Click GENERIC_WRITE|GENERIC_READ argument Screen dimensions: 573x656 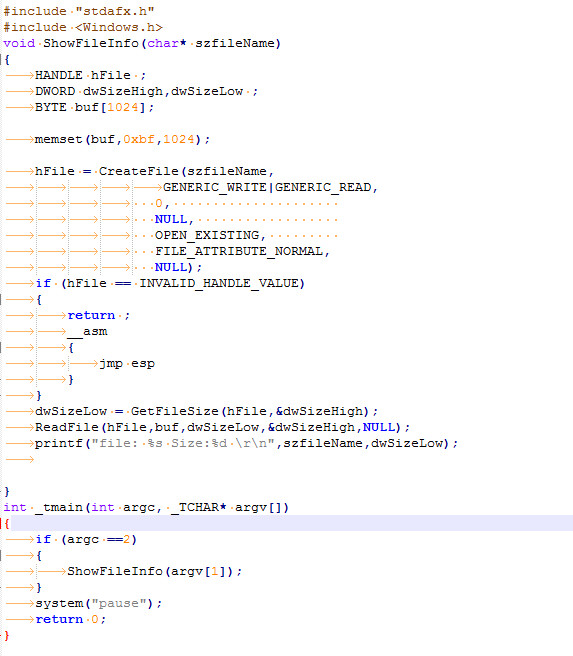tap(270, 187)
